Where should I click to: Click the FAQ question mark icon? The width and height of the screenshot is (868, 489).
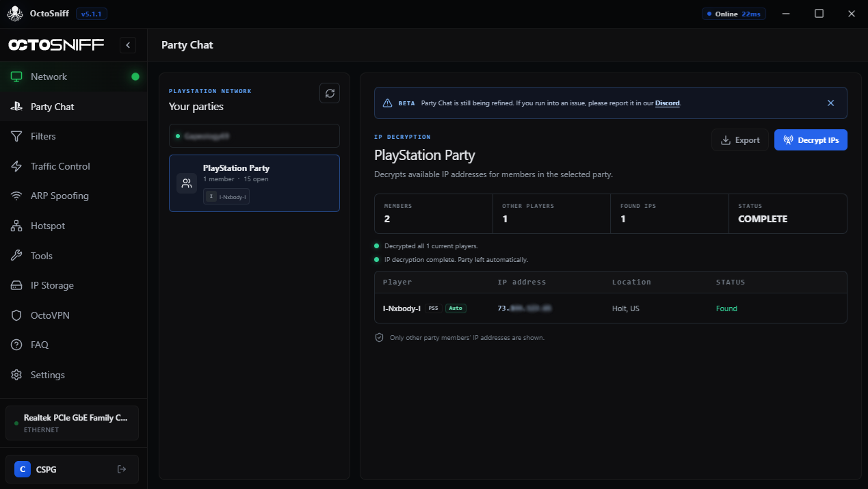click(x=17, y=345)
